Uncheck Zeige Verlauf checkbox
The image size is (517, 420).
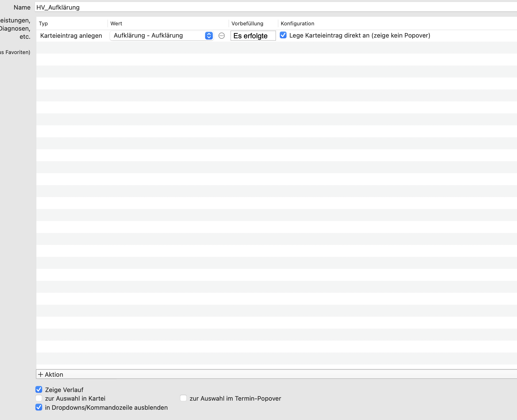tap(39, 390)
